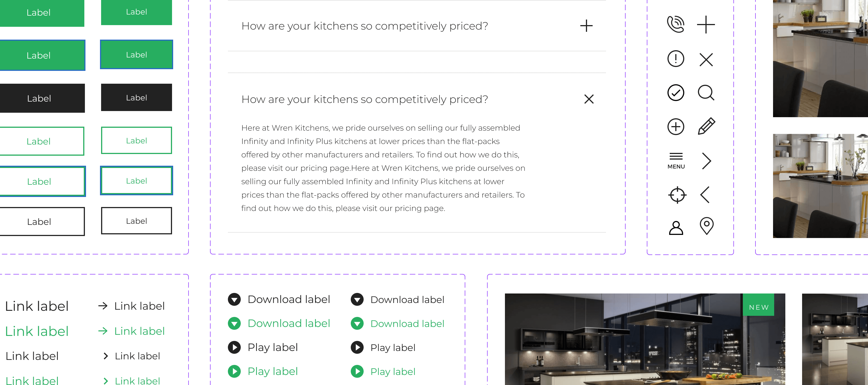Click the user/profile icon
This screenshot has height=385, width=868.
[676, 226]
